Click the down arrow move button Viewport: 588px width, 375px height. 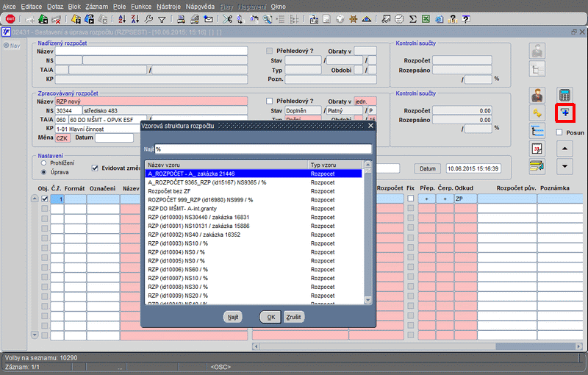[x=564, y=165]
